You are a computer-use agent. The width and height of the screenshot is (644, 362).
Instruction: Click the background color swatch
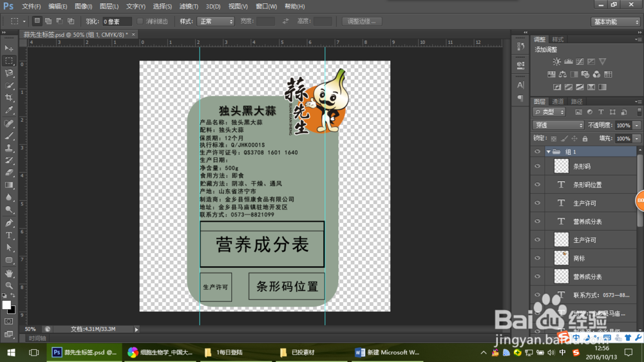pyautogui.click(x=13, y=310)
